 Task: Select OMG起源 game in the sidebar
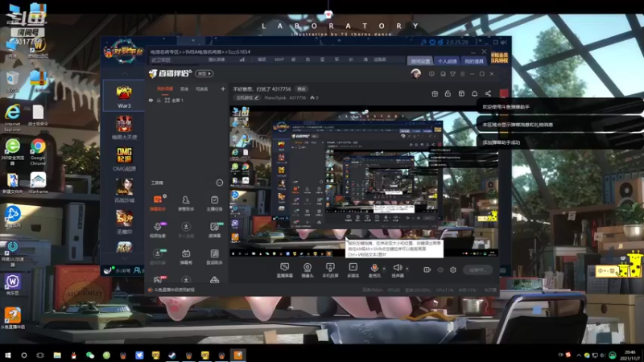[124, 159]
